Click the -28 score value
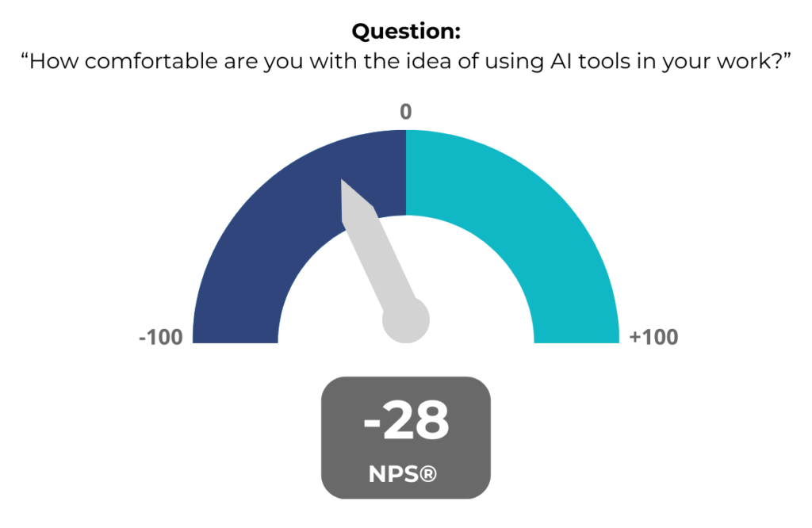 (406, 421)
